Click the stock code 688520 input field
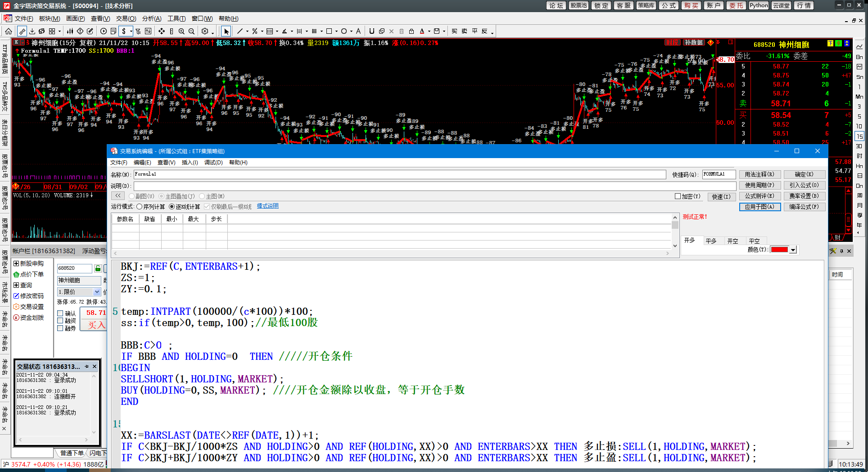868x472 pixels. point(74,268)
